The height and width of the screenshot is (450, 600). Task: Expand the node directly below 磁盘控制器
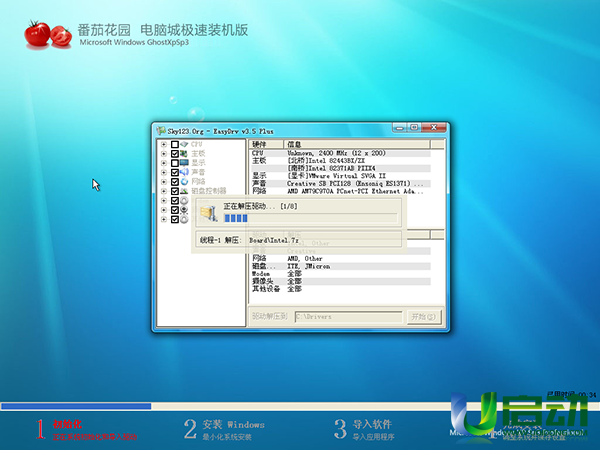[x=164, y=201]
